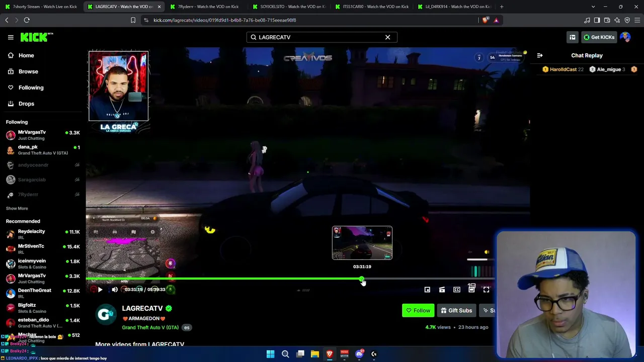Go back in the browser
The height and width of the screenshot is (362, 644).
[x=7, y=20]
